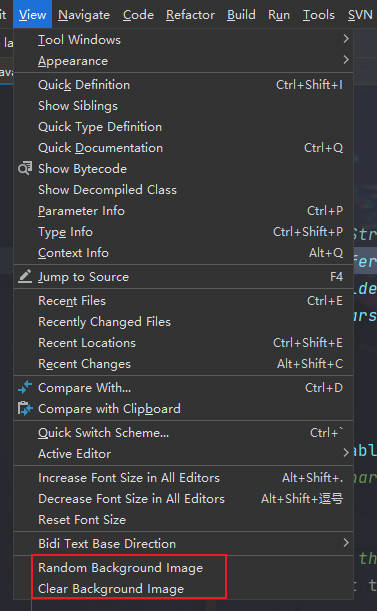Viewport: 377px width, 611px height.
Task: Choose Active Editor entry
Action: pyautogui.click(x=184, y=454)
